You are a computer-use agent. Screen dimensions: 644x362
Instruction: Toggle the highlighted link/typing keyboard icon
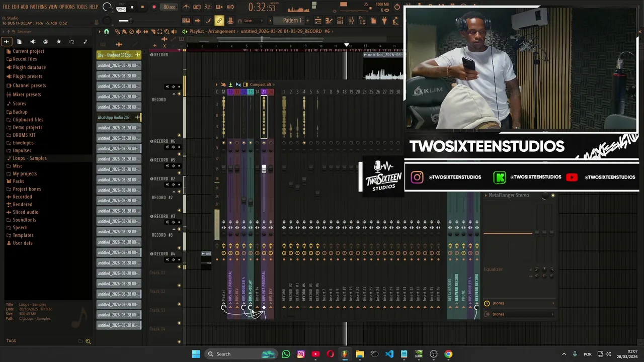[x=219, y=21]
